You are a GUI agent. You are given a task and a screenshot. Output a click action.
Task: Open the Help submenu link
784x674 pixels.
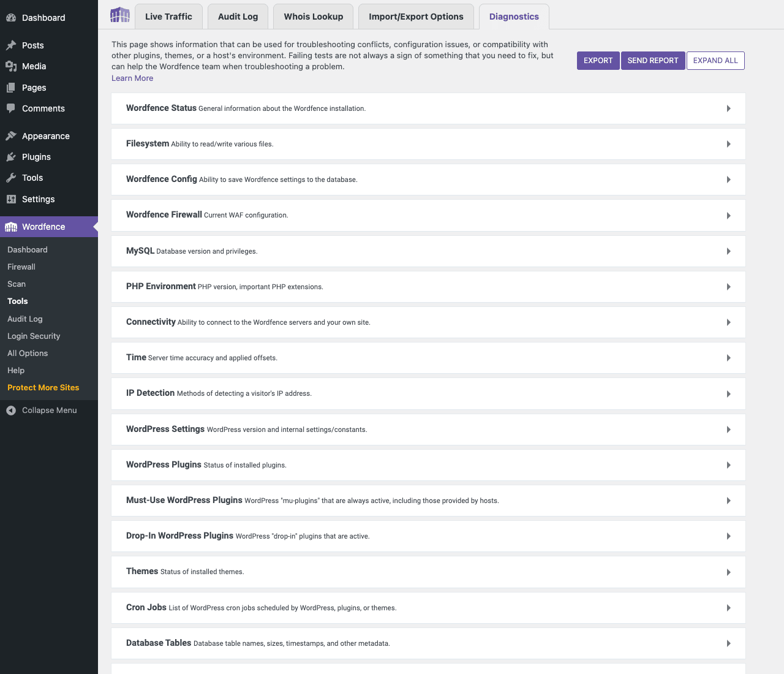[16, 370]
